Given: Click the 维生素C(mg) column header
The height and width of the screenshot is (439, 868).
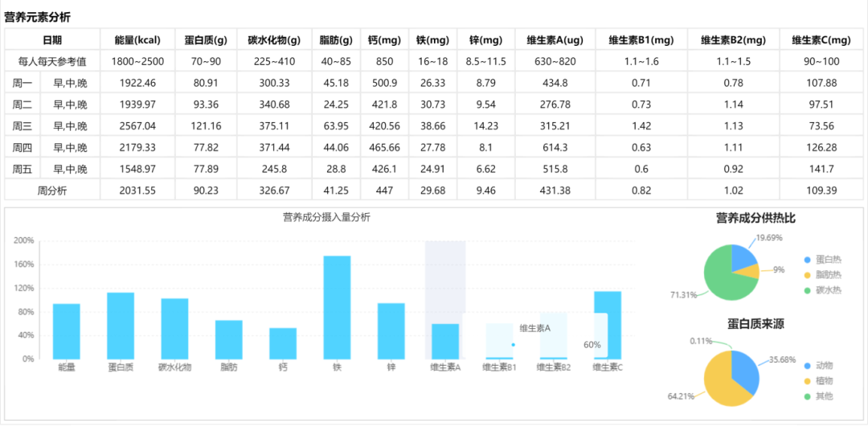Looking at the screenshot, I should pyautogui.click(x=821, y=40).
